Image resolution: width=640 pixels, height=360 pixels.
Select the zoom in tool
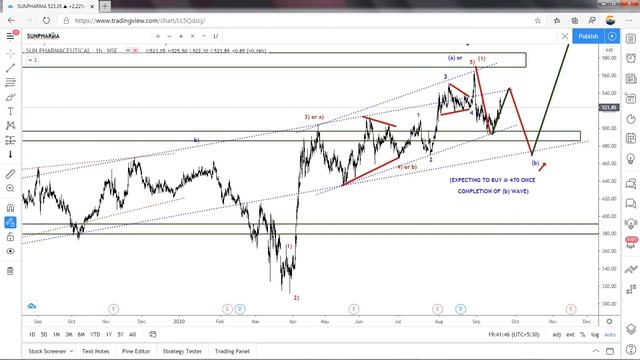click(x=10, y=188)
